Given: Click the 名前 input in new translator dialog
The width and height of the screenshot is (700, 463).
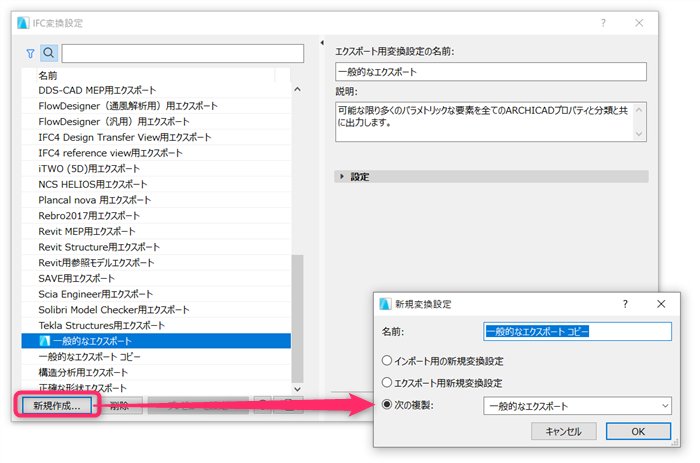Looking at the screenshot, I should click(x=577, y=331).
